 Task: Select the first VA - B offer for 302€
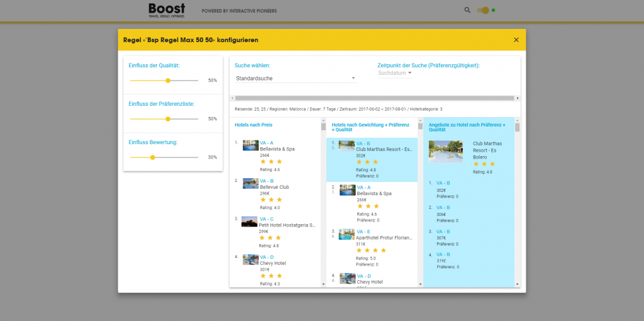(443, 183)
